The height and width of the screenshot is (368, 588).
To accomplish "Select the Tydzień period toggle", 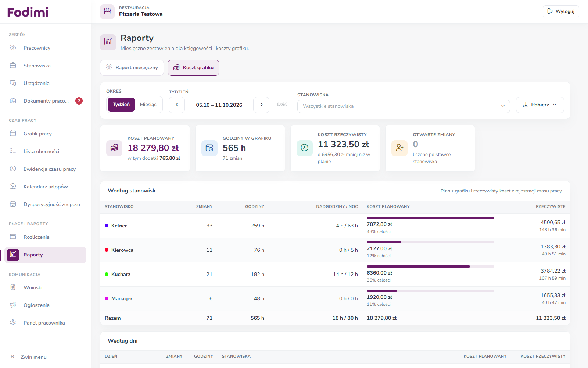I will point(121,105).
